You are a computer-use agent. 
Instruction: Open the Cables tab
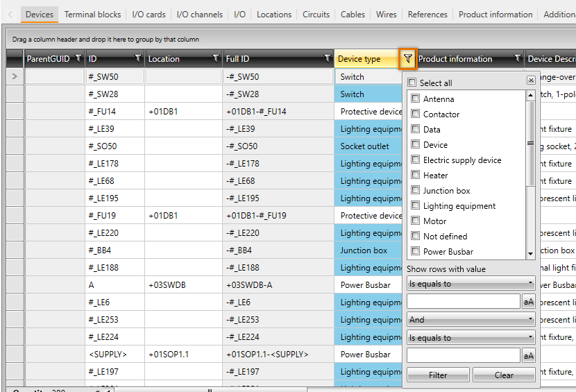(353, 15)
